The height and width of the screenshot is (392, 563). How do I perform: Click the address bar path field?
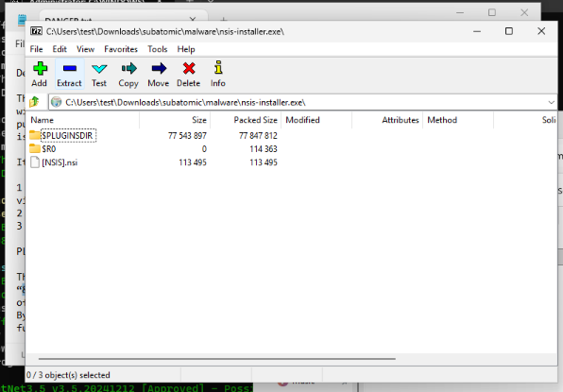pyautogui.click(x=303, y=102)
